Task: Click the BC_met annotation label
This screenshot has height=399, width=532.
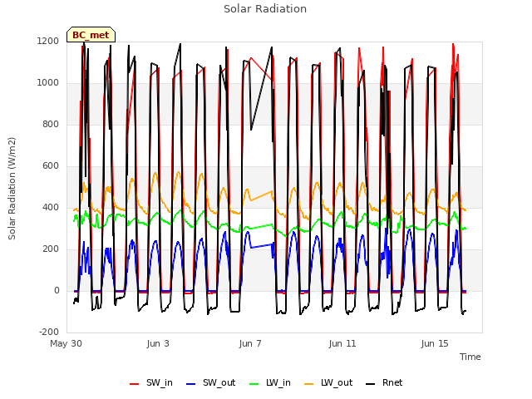Action: [x=91, y=35]
